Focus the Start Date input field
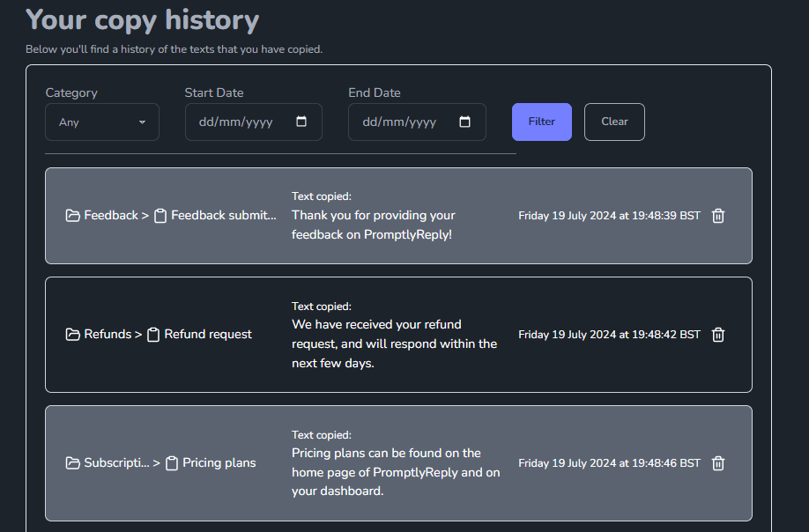Screen dimensions: 809x532 coord(254,122)
